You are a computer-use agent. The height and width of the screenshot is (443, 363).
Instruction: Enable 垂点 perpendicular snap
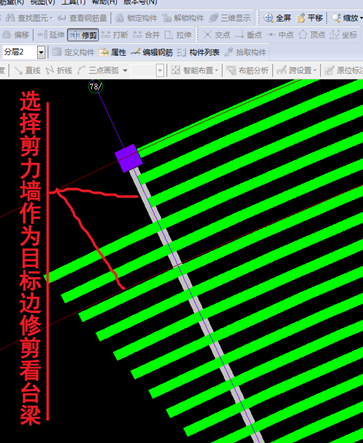pyautogui.click(x=248, y=35)
